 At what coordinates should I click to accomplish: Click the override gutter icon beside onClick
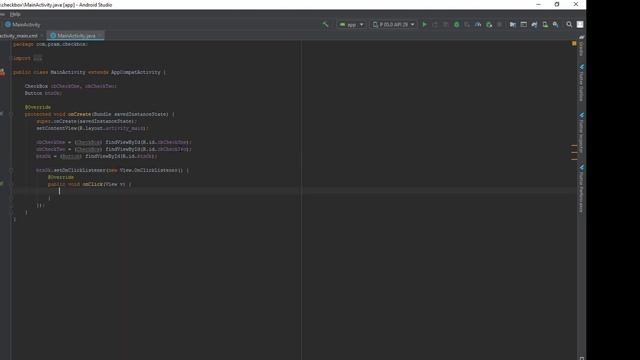pyautogui.click(x=2, y=184)
